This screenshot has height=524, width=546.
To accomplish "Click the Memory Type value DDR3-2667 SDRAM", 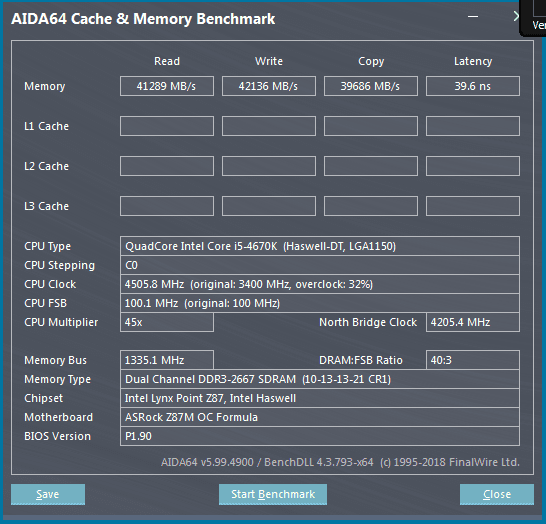I will [x=320, y=379].
